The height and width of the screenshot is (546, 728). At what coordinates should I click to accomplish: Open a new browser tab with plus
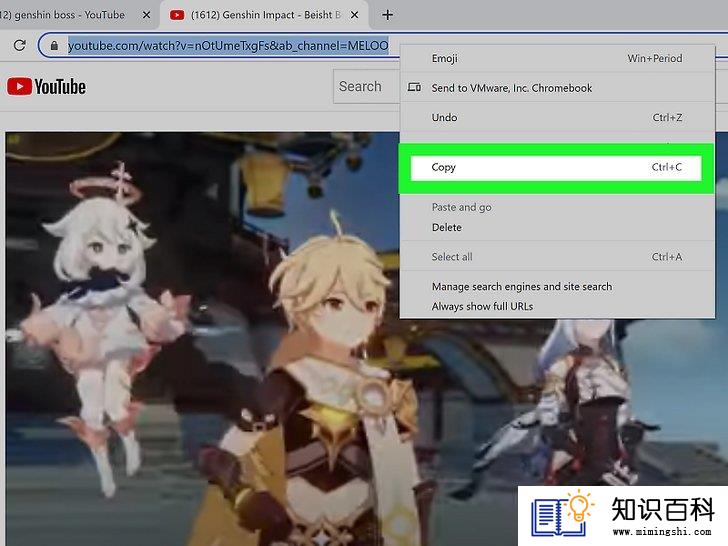pyautogui.click(x=388, y=15)
